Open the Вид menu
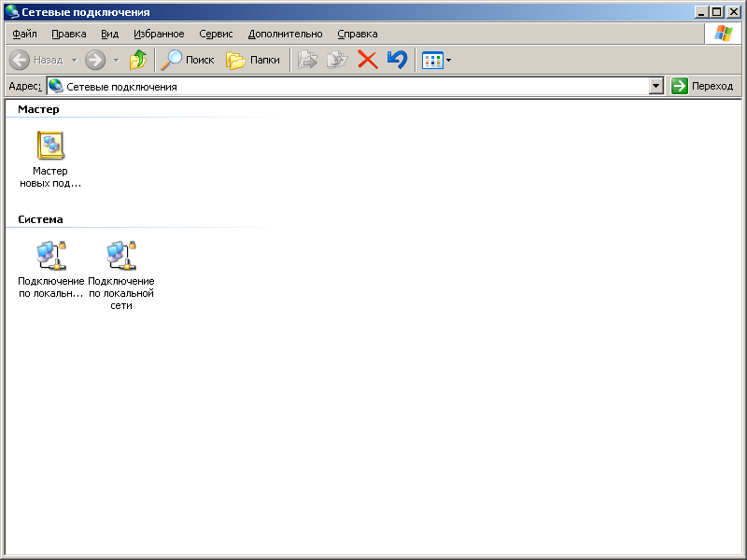Image resolution: width=747 pixels, height=560 pixels. (x=109, y=34)
